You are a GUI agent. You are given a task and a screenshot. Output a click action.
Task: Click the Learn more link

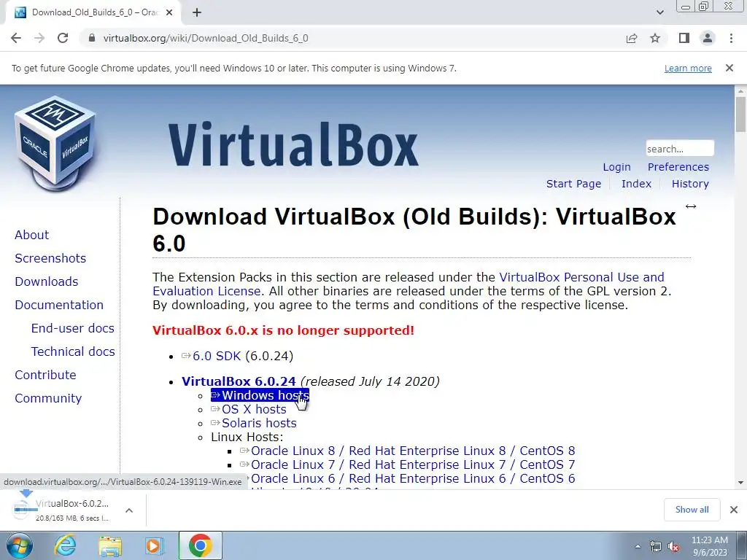coord(688,68)
